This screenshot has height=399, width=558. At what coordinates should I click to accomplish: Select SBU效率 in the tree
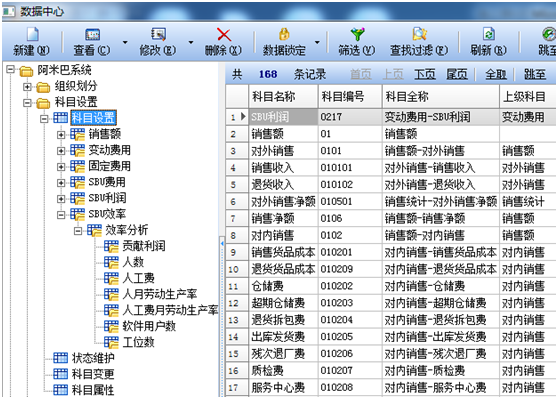click(107, 214)
